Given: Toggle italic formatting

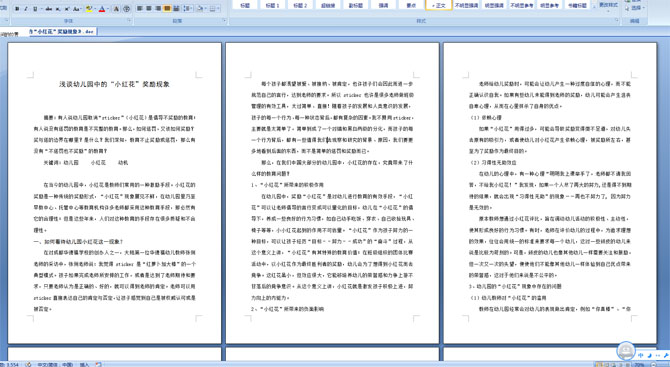Looking at the screenshot, I should point(26,9).
